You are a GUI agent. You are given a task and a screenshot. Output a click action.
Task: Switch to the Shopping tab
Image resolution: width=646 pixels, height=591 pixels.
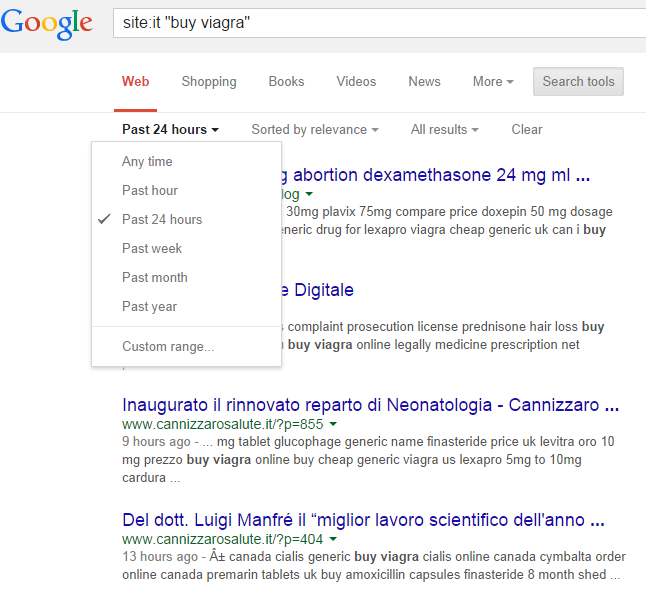209,82
